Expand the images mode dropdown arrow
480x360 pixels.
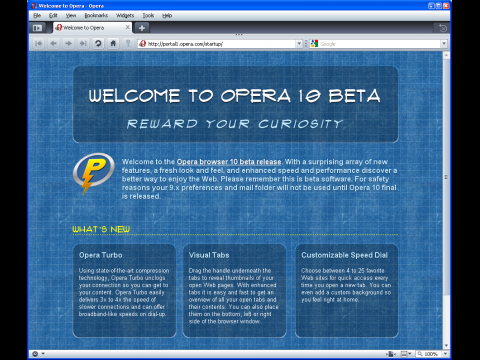pos(410,354)
